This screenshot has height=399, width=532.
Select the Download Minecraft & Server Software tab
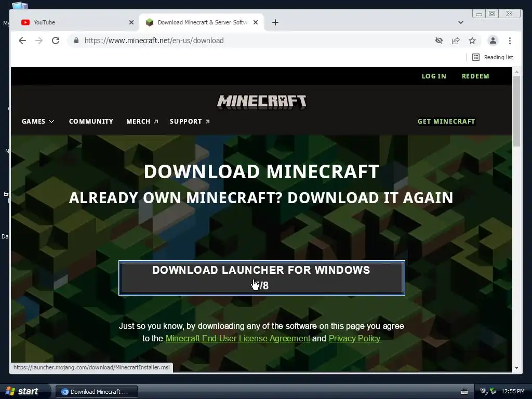[x=202, y=22]
